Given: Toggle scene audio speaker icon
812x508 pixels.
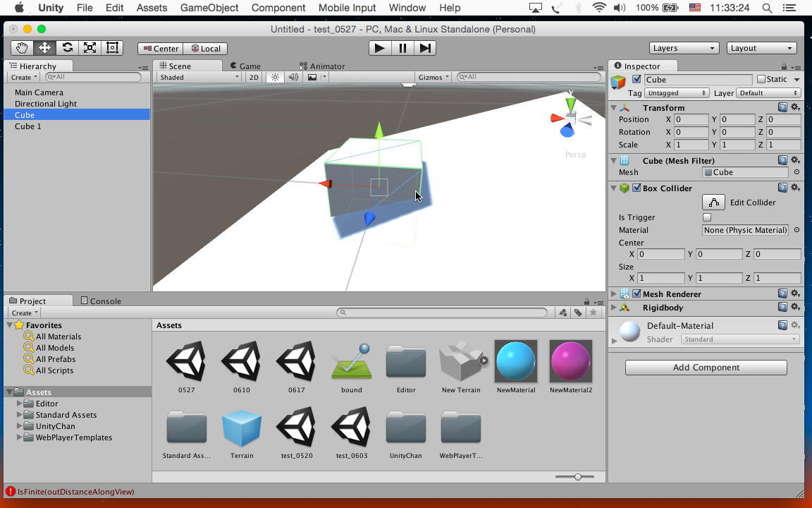Looking at the screenshot, I should coord(293,77).
